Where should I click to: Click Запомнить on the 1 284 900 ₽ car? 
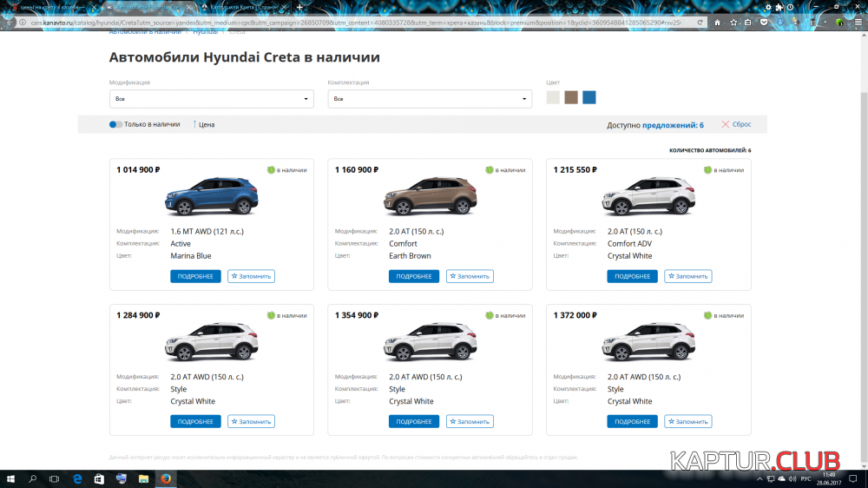[x=251, y=421]
